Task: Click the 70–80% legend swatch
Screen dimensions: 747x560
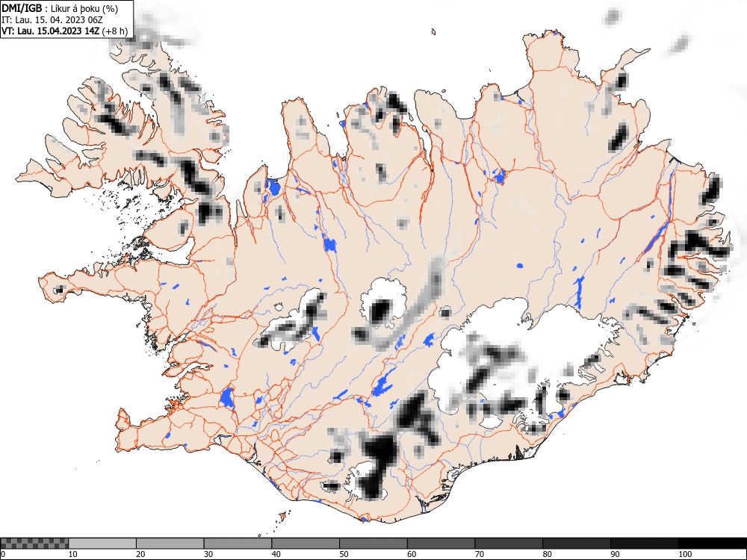Action: 508,544
